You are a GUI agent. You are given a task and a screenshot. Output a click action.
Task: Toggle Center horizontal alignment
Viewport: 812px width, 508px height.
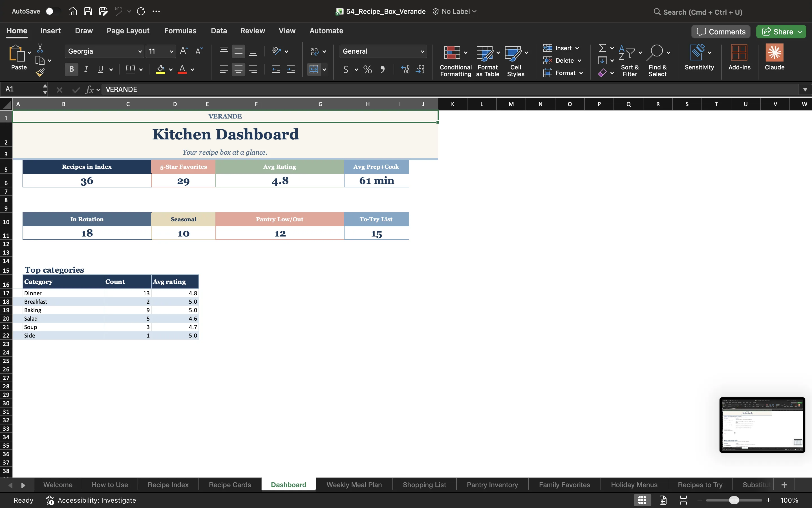238,69
